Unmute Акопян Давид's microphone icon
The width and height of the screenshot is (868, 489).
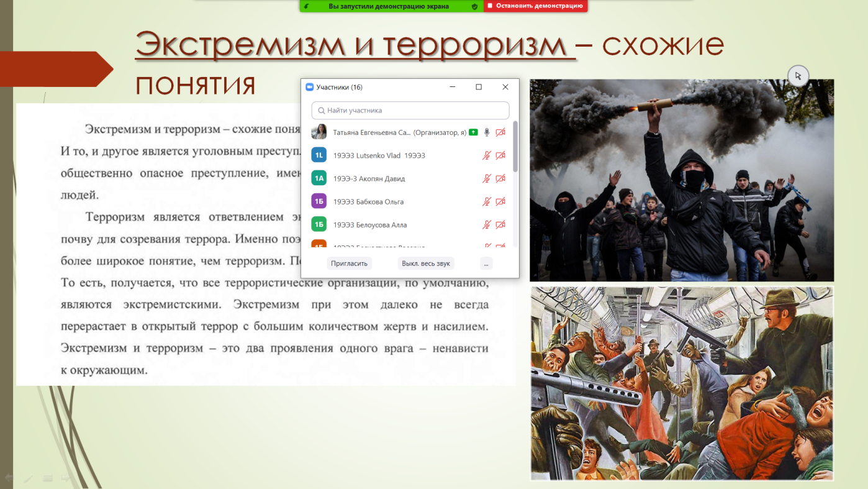click(487, 178)
